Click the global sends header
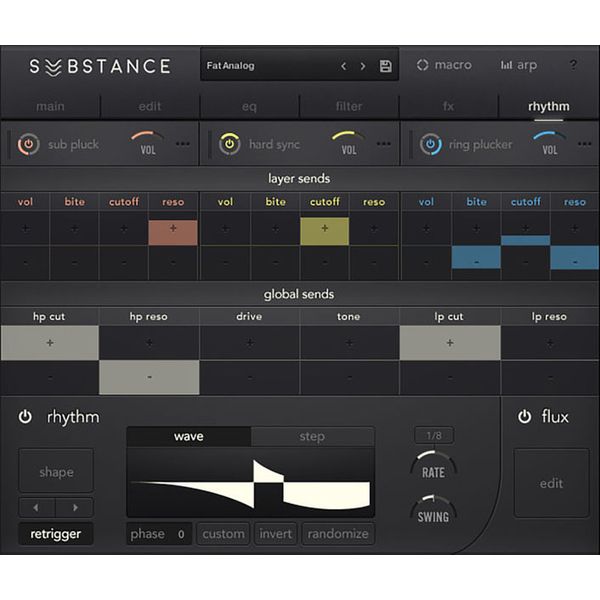Screen dimensions: 600x600 pyautogui.click(x=299, y=294)
